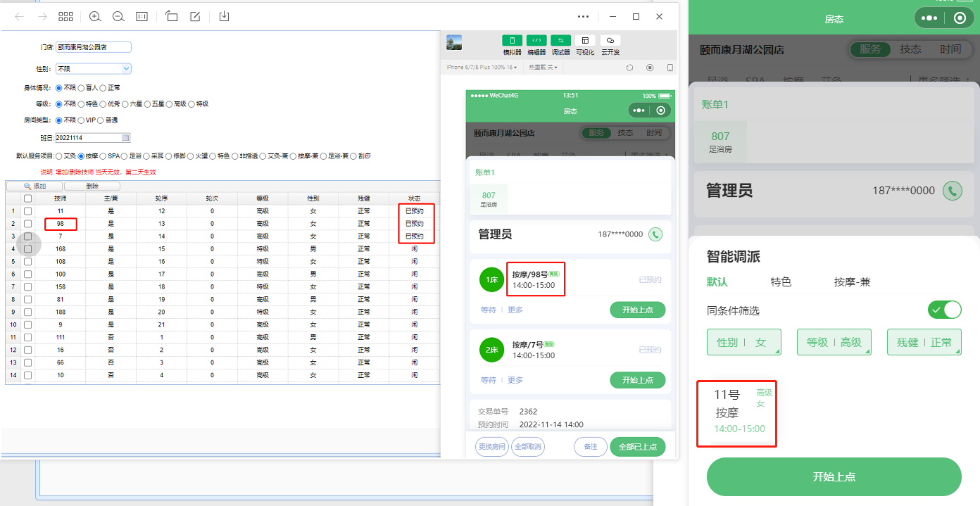Viewport: 980px width, 506px height.
Task: Toggle the 同条件筛选 switch off
Action: coord(944,310)
